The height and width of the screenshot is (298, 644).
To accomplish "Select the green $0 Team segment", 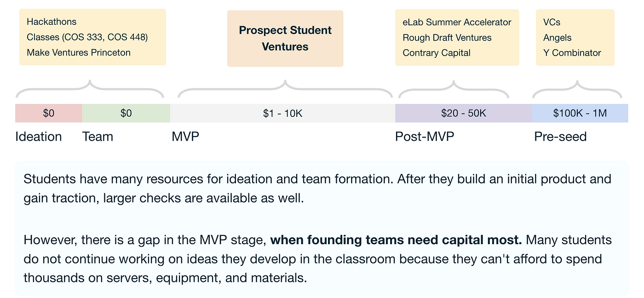I will point(126,113).
